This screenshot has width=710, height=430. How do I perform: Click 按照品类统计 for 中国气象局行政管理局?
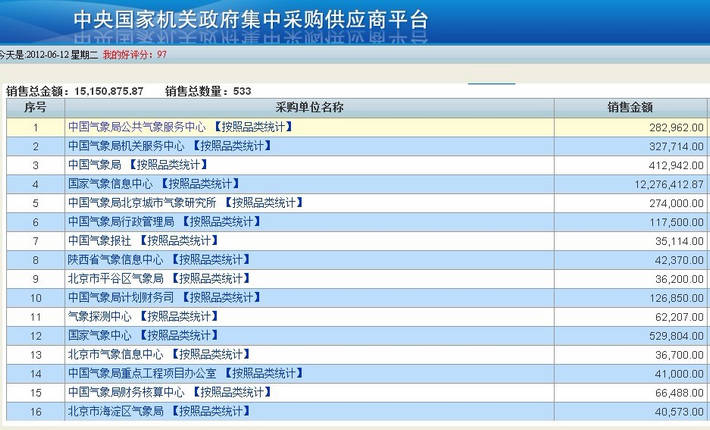pyautogui.click(x=220, y=222)
